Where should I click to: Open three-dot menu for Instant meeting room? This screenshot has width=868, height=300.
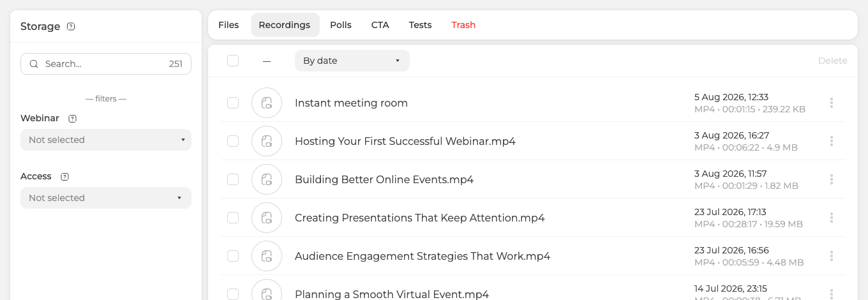(x=832, y=103)
